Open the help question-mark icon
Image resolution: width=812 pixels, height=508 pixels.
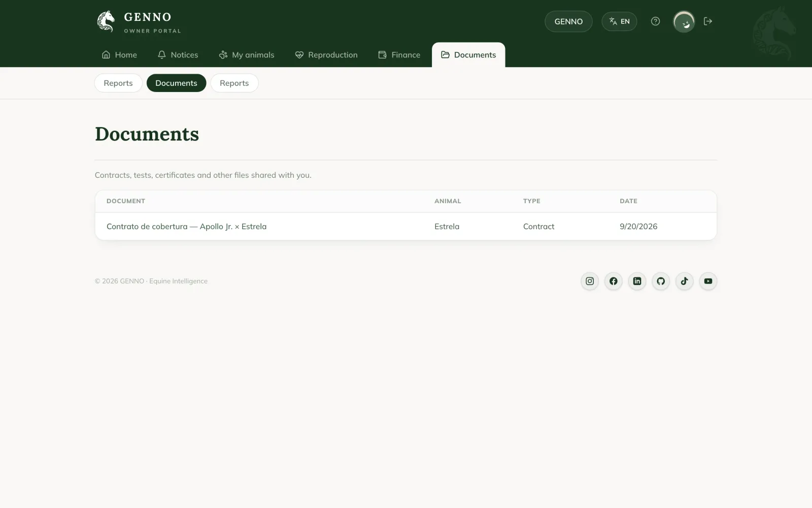coord(655,21)
